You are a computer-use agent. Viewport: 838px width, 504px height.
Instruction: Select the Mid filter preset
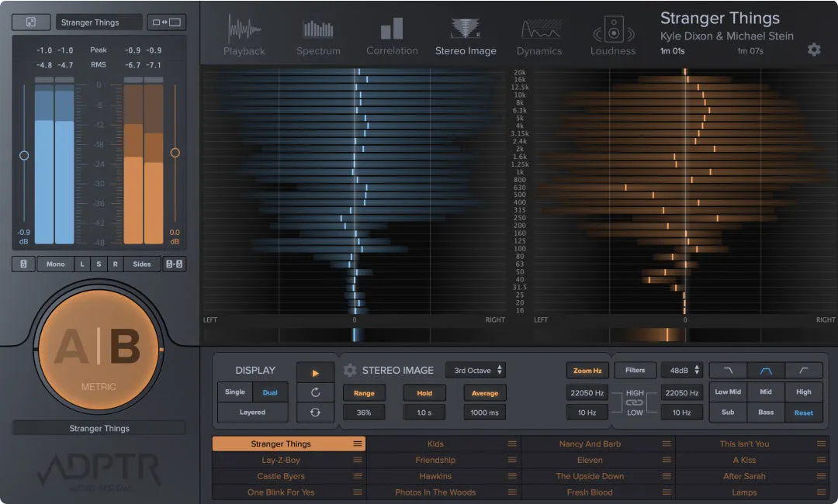[x=766, y=392]
